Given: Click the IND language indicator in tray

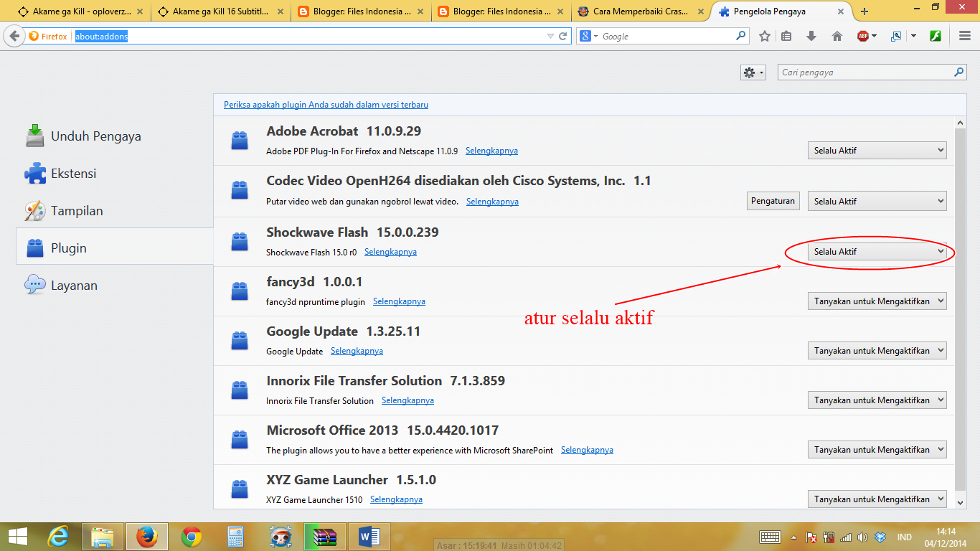Looking at the screenshot, I should [x=904, y=537].
